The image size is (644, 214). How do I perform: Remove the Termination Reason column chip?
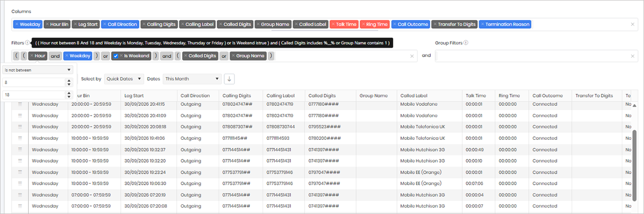[x=482, y=24]
